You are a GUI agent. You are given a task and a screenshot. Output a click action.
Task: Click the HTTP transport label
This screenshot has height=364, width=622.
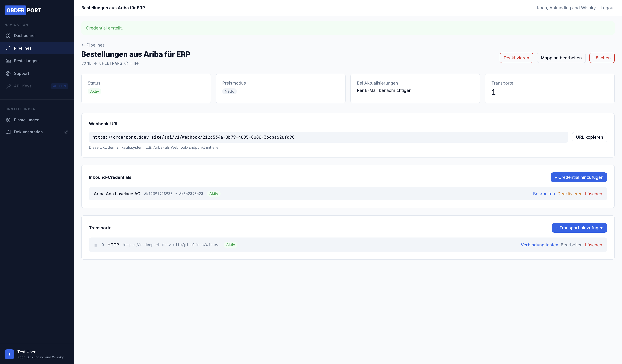(113, 245)
